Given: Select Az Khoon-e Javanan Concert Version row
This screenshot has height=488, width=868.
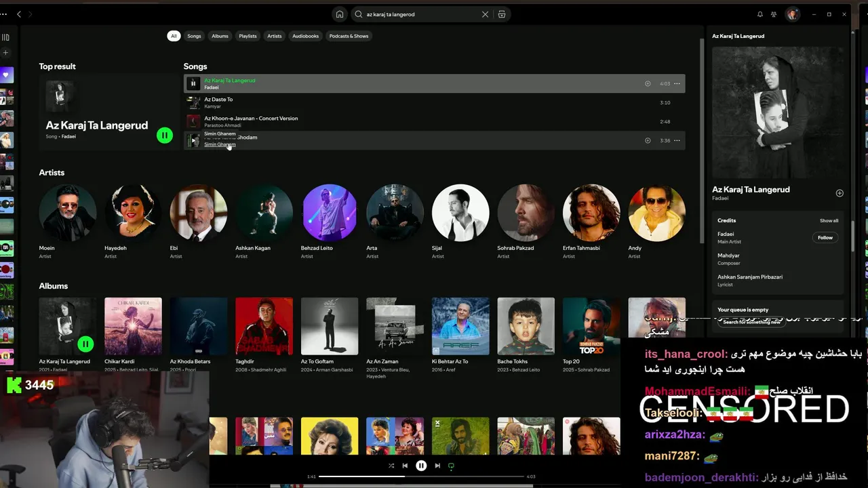Looking at the screenshot, I should 434,121.
